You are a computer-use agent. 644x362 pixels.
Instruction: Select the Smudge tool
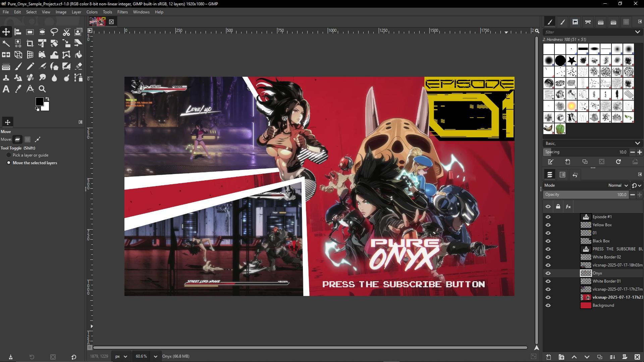coord(42,78)
